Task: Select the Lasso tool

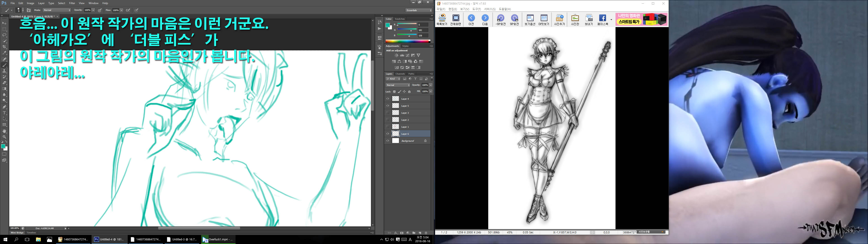Action: [4, 35]
